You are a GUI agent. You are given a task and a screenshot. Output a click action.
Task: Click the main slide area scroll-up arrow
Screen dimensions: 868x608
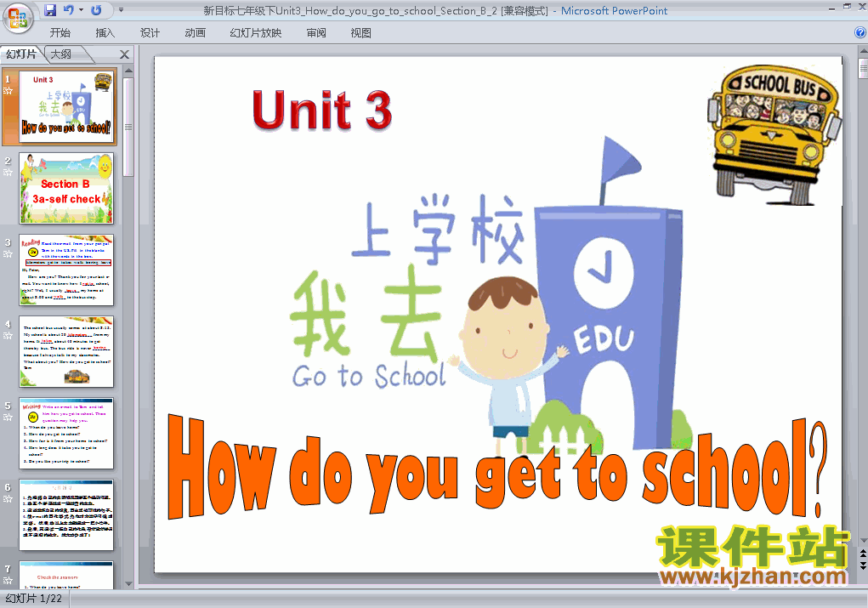click(863, 52)
